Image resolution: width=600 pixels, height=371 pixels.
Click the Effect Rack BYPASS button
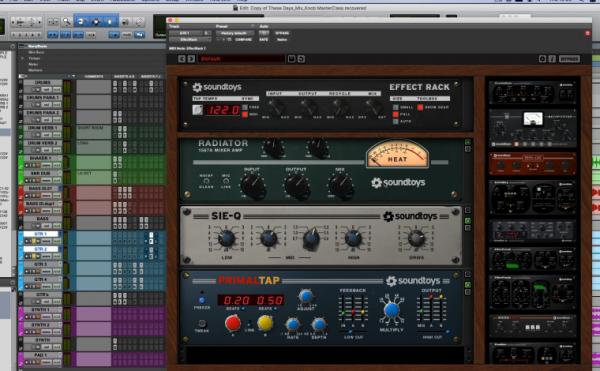[569, 59]
